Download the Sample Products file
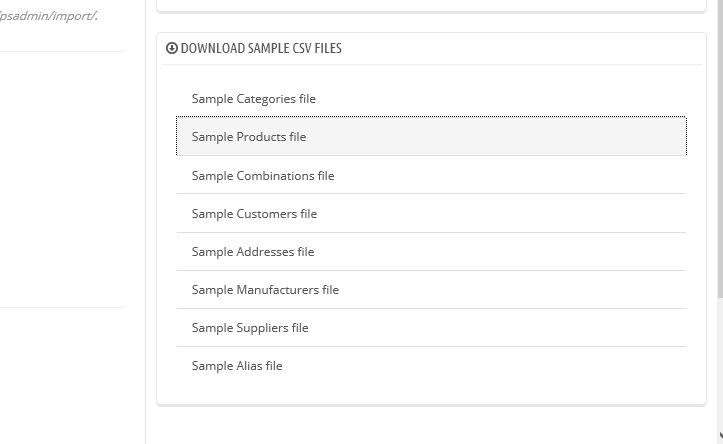 [x=249, y=136]
